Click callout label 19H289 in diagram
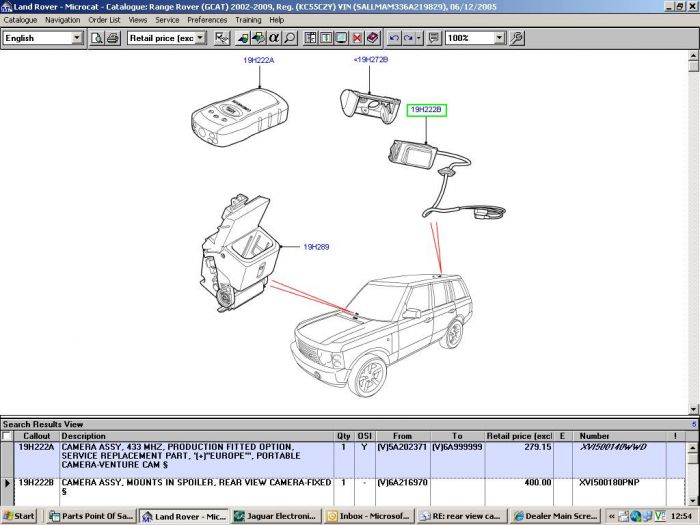 point(316,247)
